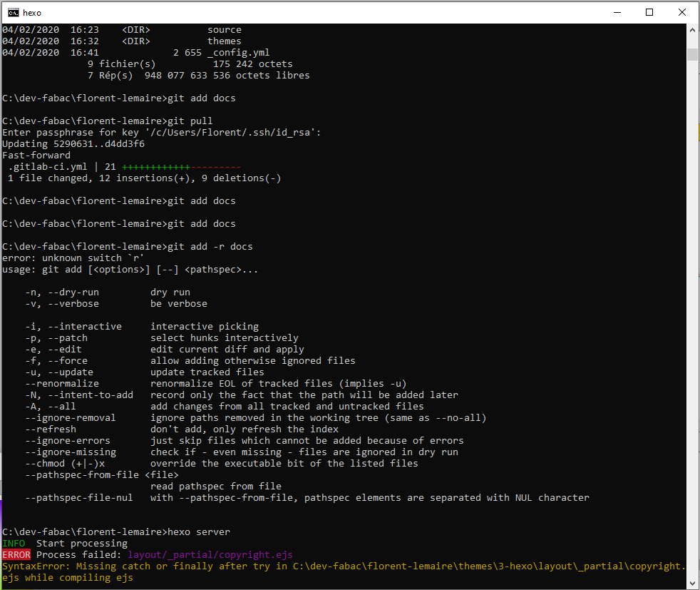Maximize the hexo console window

click(649, 13)
